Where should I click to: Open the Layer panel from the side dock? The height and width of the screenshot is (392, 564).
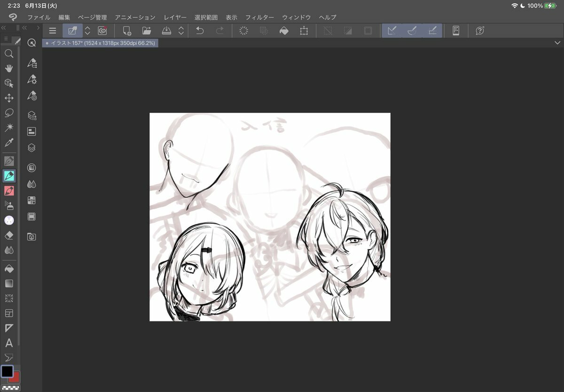click(x=31, y=148)
